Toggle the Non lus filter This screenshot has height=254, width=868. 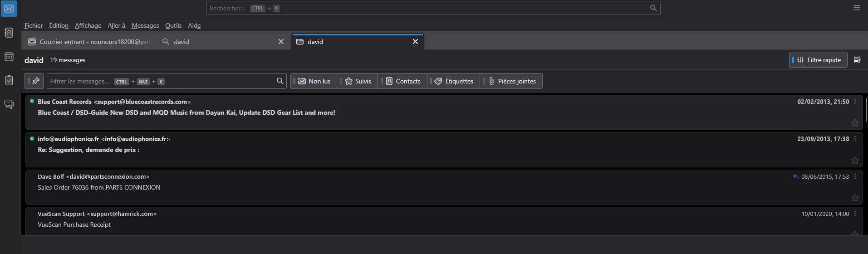pyautogui.click(x=314, y=81)
